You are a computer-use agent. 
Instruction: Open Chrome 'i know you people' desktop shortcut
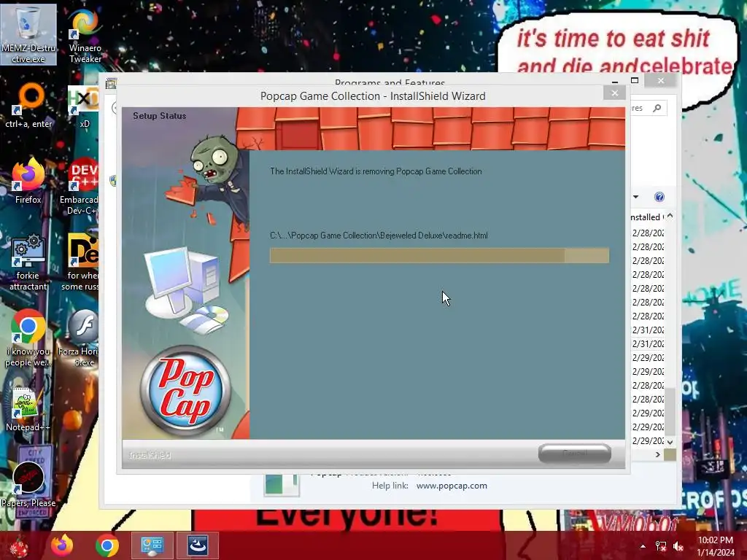tap(28, 338)
